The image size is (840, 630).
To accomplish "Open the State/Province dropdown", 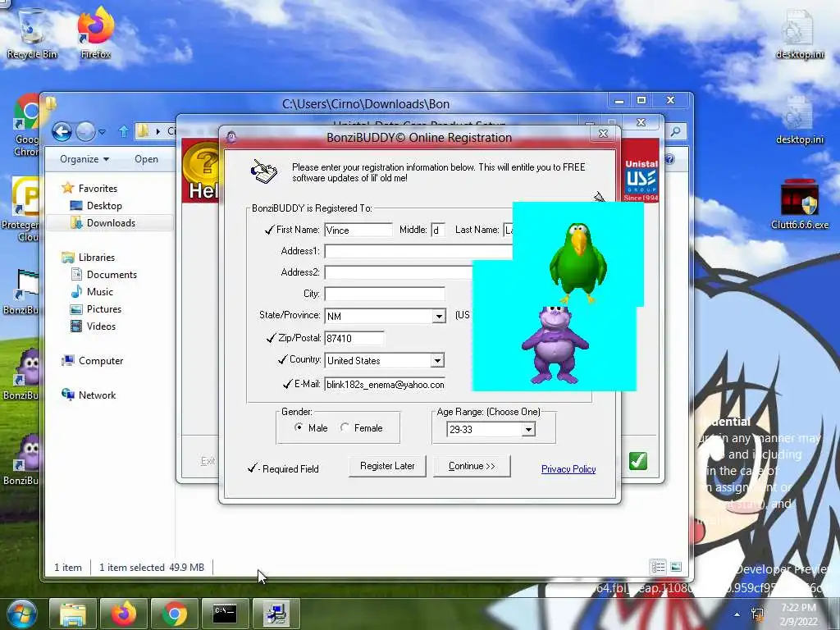I will point(439,316).
